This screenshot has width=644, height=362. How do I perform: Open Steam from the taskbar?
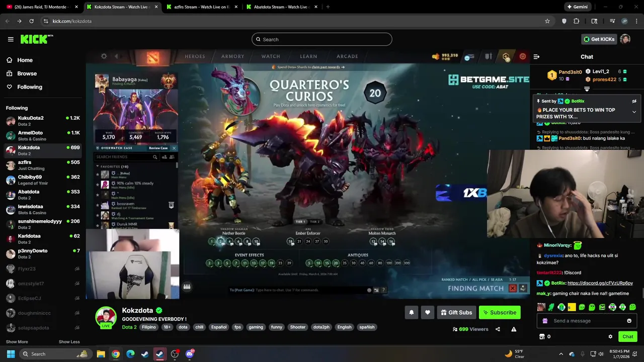coord(145,354)
